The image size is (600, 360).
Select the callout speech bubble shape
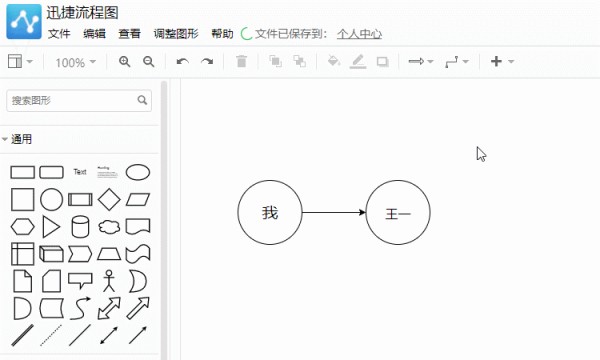click(x=80, y=280)
